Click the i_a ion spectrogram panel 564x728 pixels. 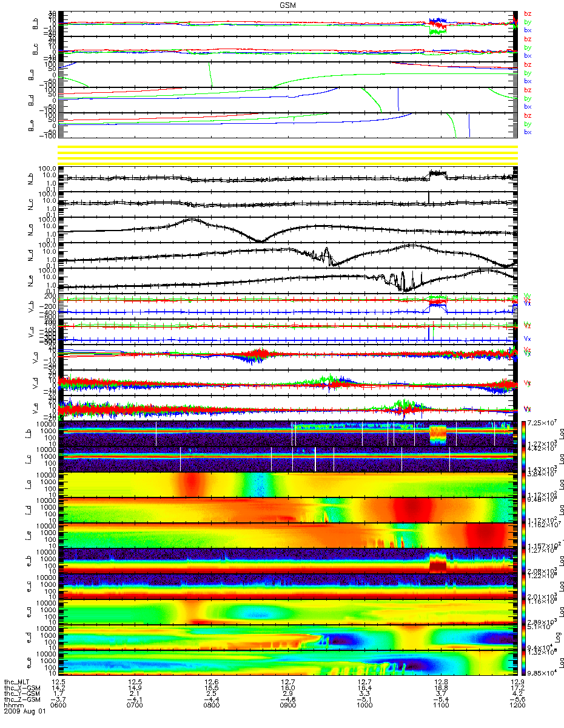[x=288, y=484]
